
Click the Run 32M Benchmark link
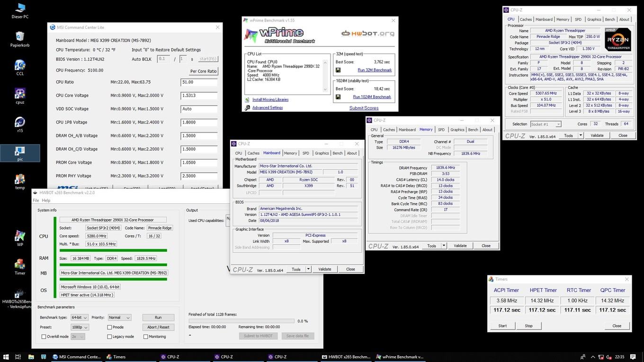coord(375,70)
